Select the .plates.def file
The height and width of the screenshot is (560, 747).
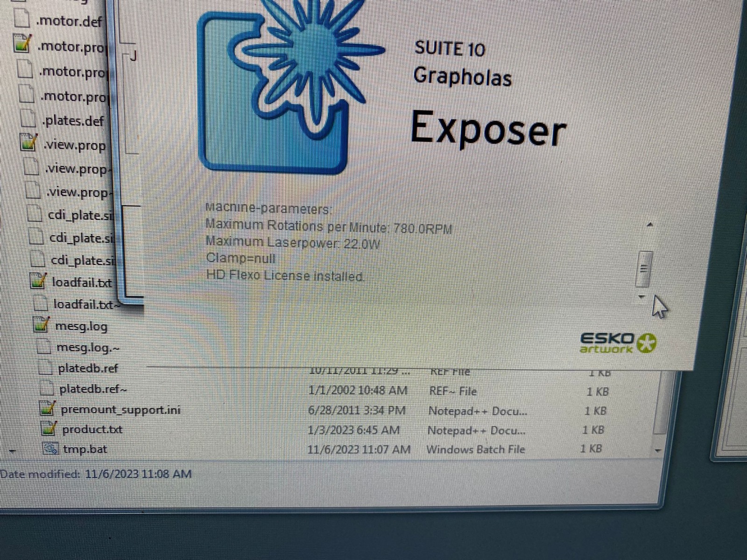coord(73,121)
